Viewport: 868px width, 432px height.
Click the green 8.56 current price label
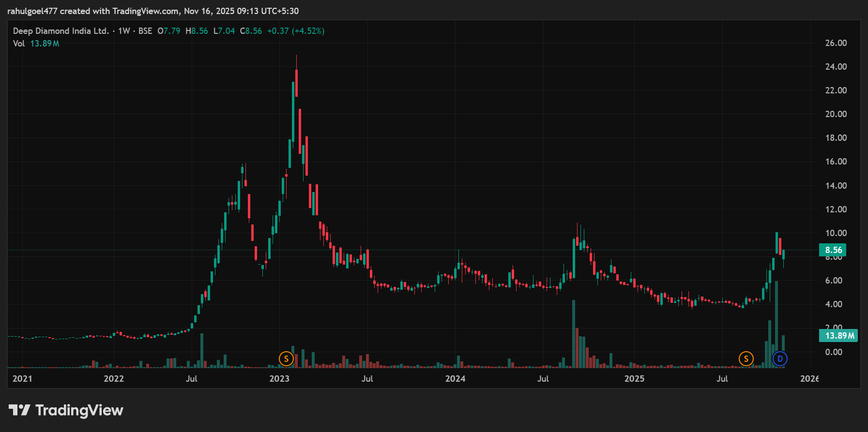833,250
